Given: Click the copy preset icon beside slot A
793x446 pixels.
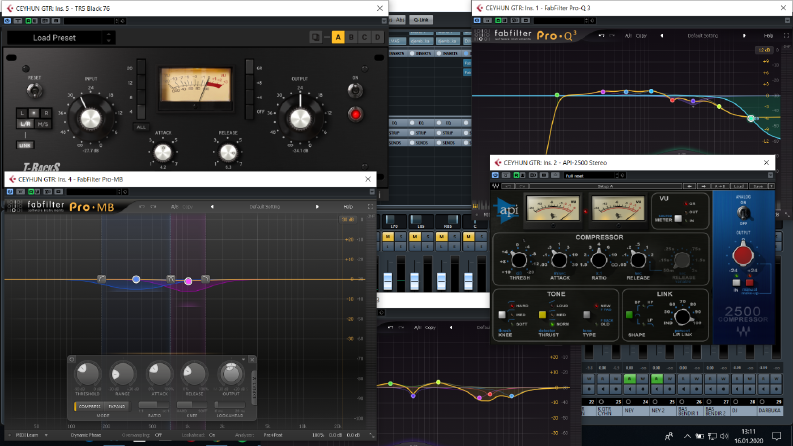Looking at the screenshot, I should [316, 37].
